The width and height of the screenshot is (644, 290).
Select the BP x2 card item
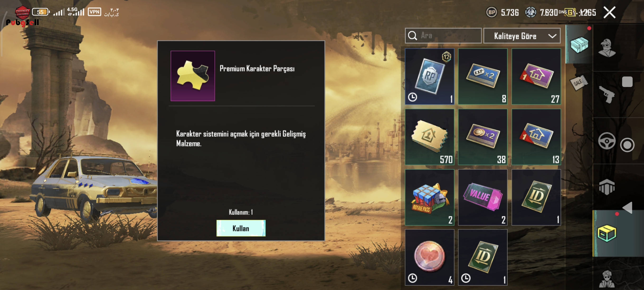(483, 137)
